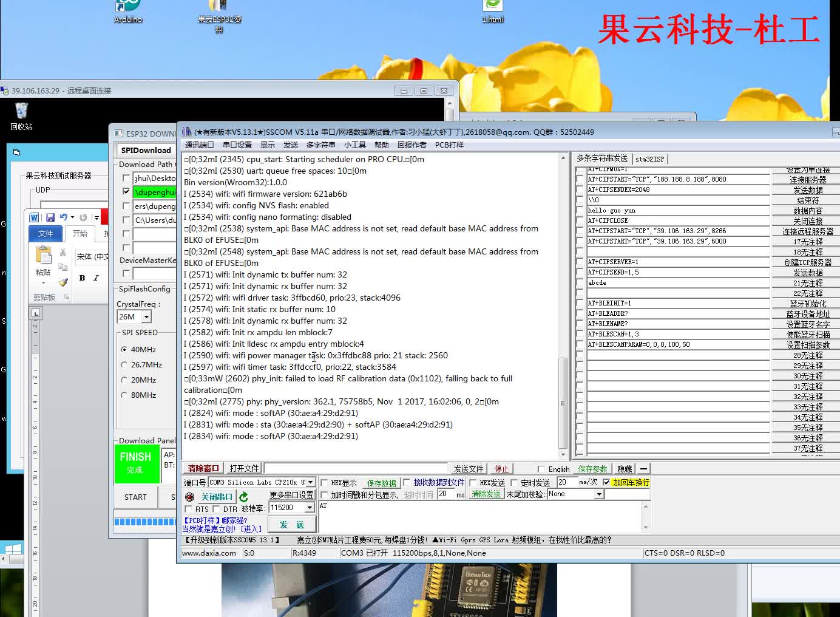Click the green refresh ports icon in SSCOM
840x617 pixels.
243,497
